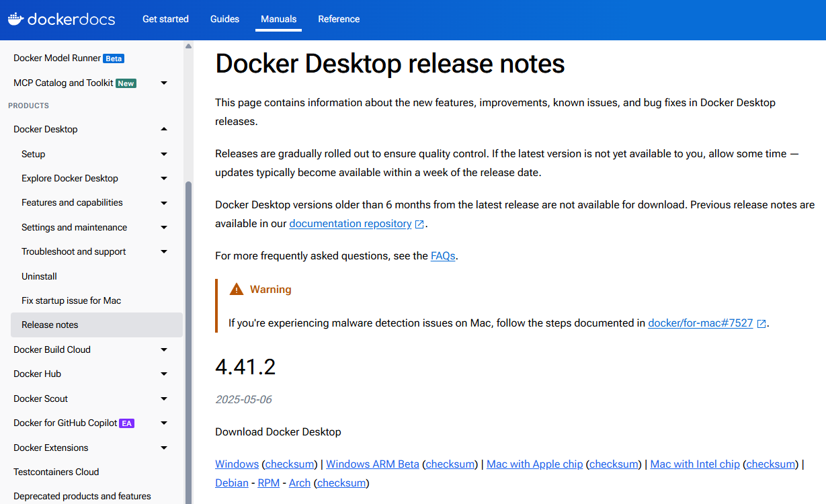Collapse the Docker Desktop section
826x504 pixels.
click(163, 128)
